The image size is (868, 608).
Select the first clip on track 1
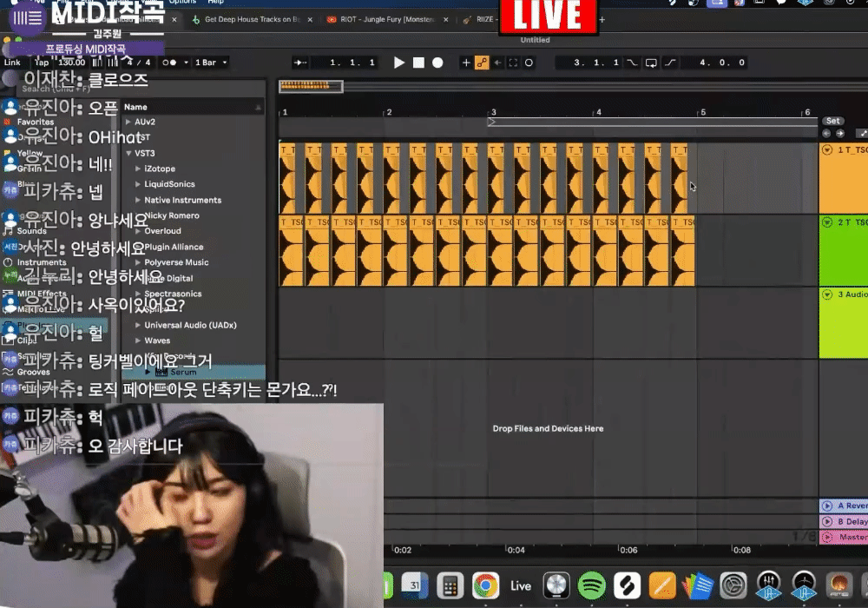(x=287, y=178)
